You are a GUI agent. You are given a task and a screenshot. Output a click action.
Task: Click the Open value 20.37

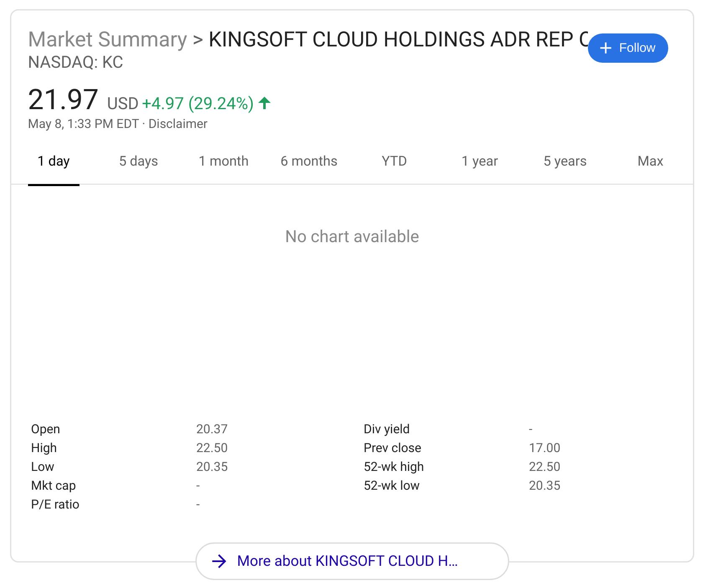pos(212,429)
